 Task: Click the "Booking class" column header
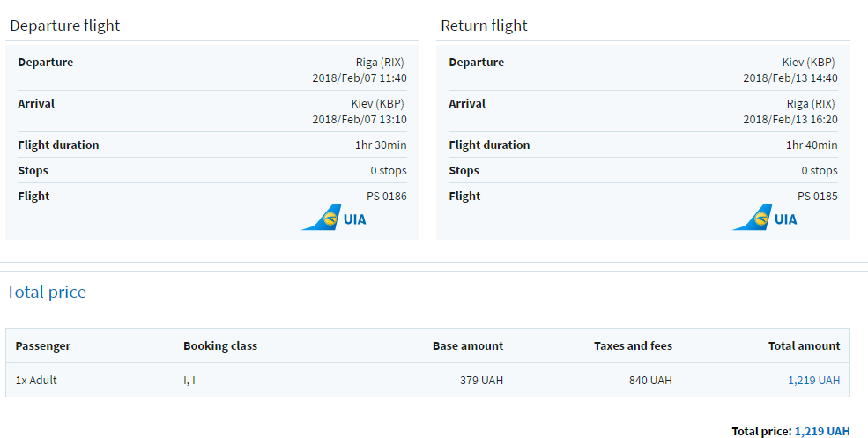tap(220, 346)
